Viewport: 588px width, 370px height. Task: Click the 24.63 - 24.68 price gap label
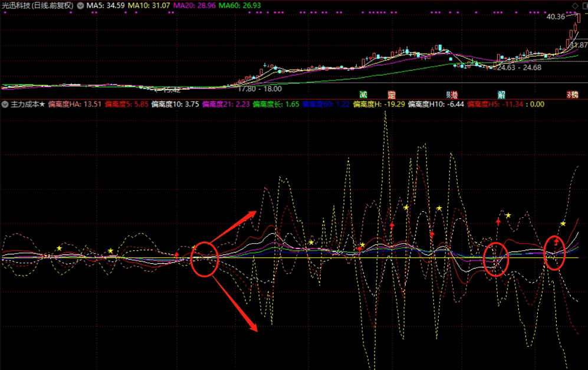click(519, 67)
